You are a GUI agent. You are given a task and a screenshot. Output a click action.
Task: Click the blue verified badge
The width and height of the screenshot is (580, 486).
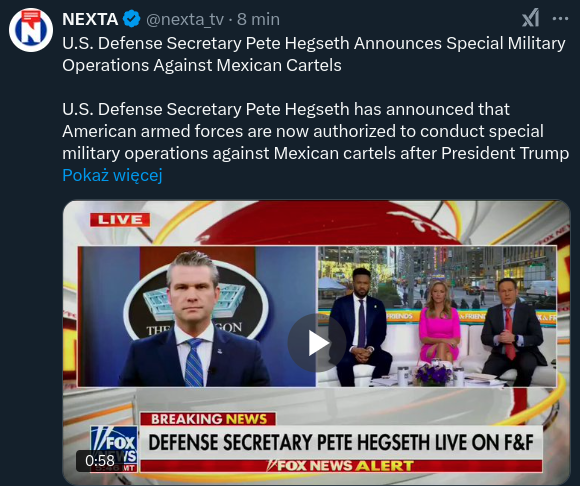point(131,19)
